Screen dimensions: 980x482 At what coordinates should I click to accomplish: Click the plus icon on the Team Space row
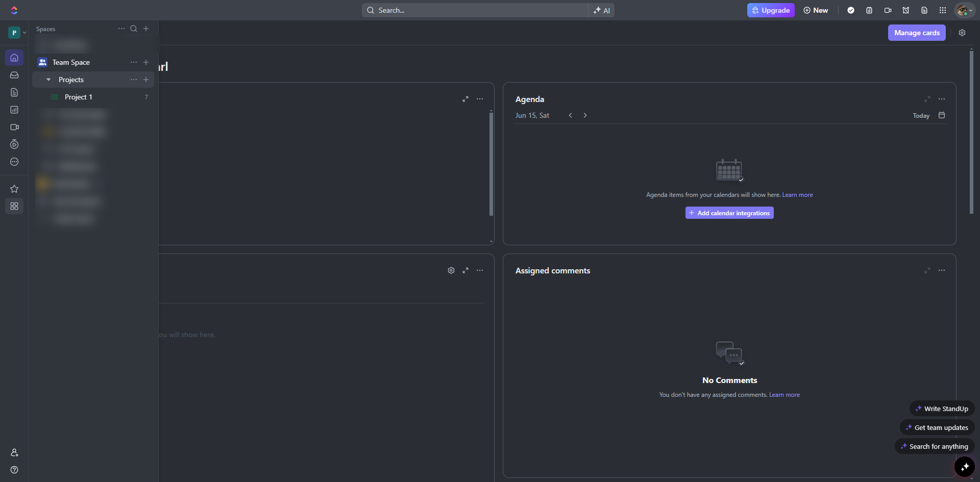point(146,62)
